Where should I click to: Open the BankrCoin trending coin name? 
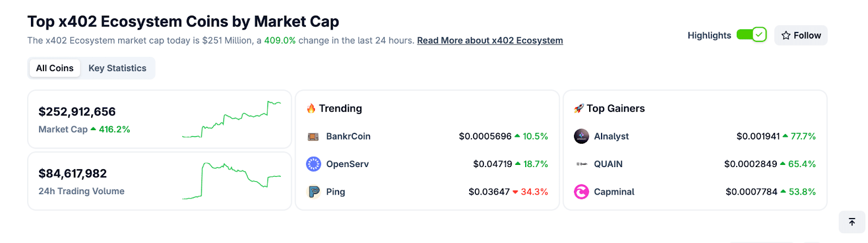point(348,137)
